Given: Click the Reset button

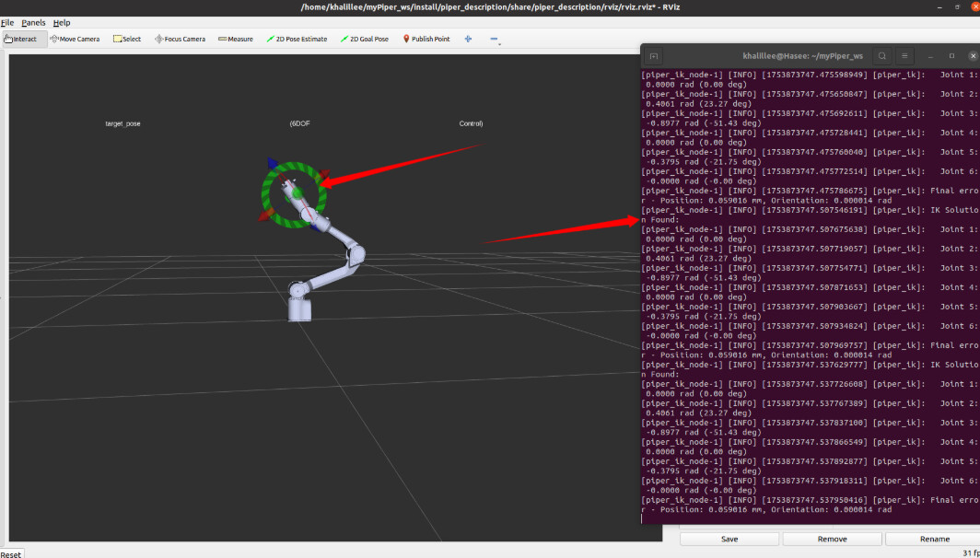Looking at the screenshot, I should tap(11, 553).
